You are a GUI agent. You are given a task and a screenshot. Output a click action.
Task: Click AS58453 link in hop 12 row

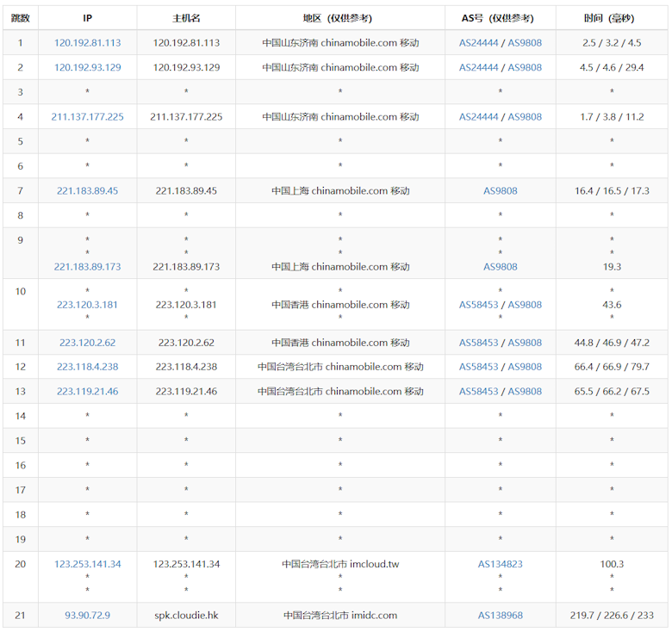[479, 367]
